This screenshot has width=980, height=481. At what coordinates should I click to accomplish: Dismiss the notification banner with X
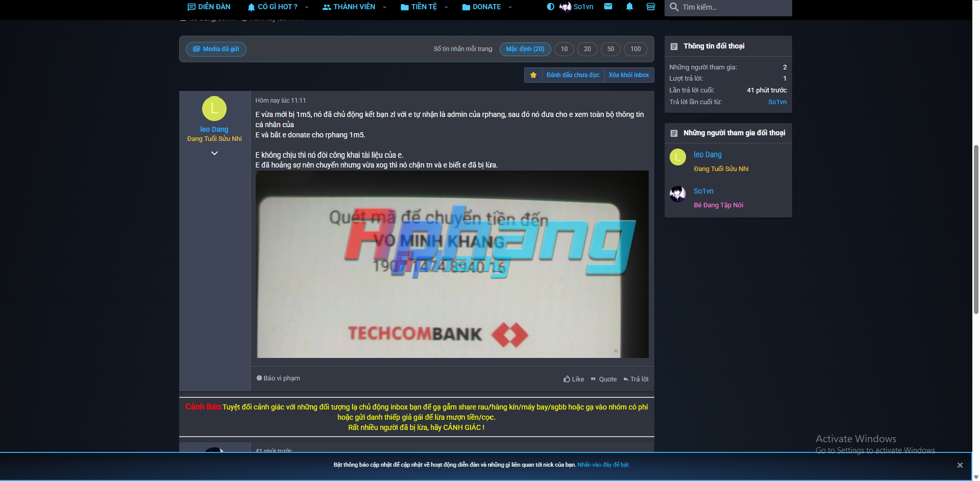click(x=960, y=465)
